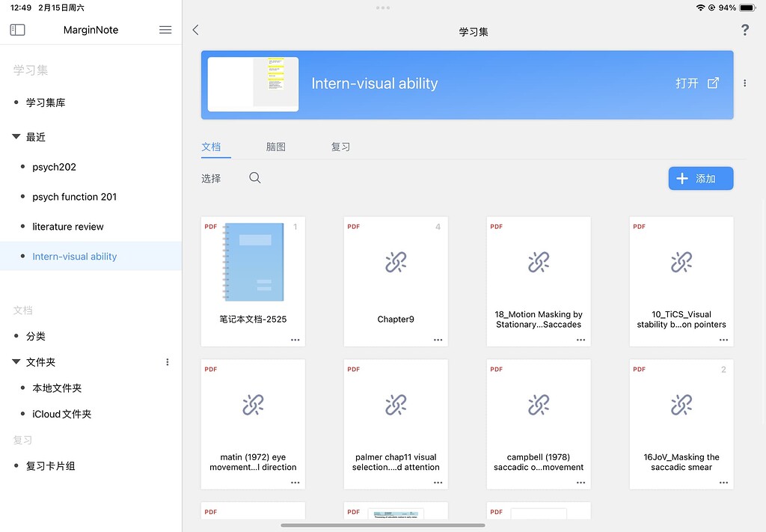Navigate back with the top-left chevron
This screenshot has width=766, height=532.
pyautogui.click(x=196, y=30)
